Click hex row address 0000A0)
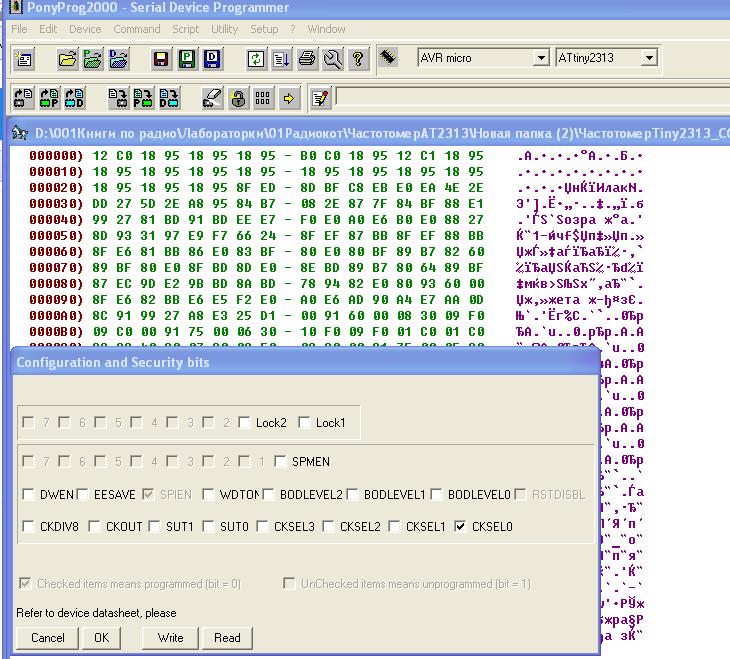This screenshot has height=659, width=730. point(56,316)
